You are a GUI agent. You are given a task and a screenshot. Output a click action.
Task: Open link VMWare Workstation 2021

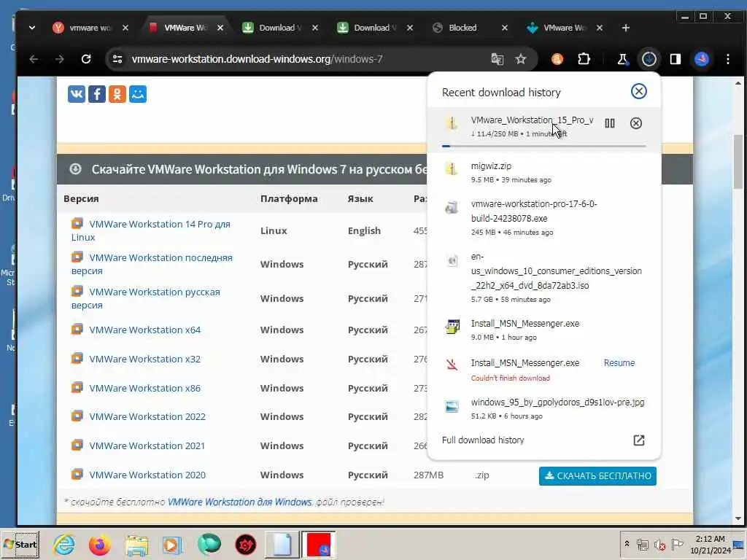(147, 446)
